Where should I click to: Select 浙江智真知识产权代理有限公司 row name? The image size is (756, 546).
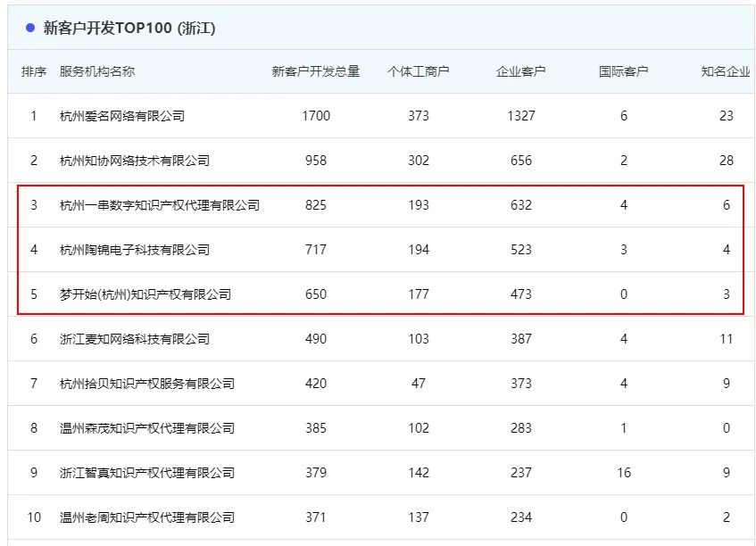coord(147,473)
